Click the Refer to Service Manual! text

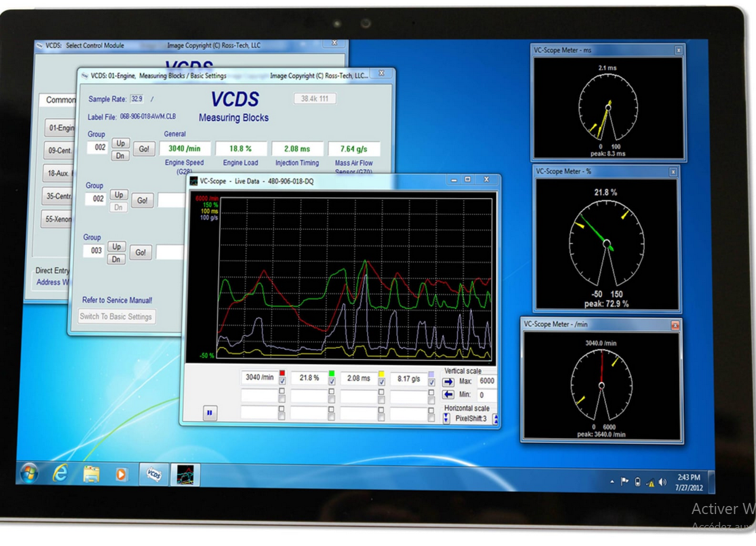[117, 300]
